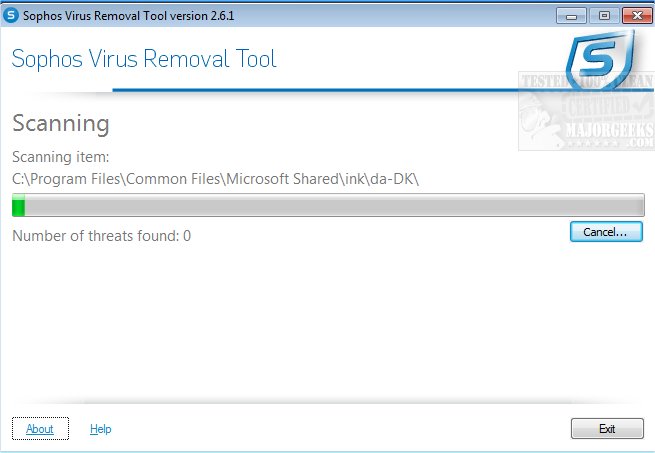Click the window title bar version text

click(x=135, y=16)
